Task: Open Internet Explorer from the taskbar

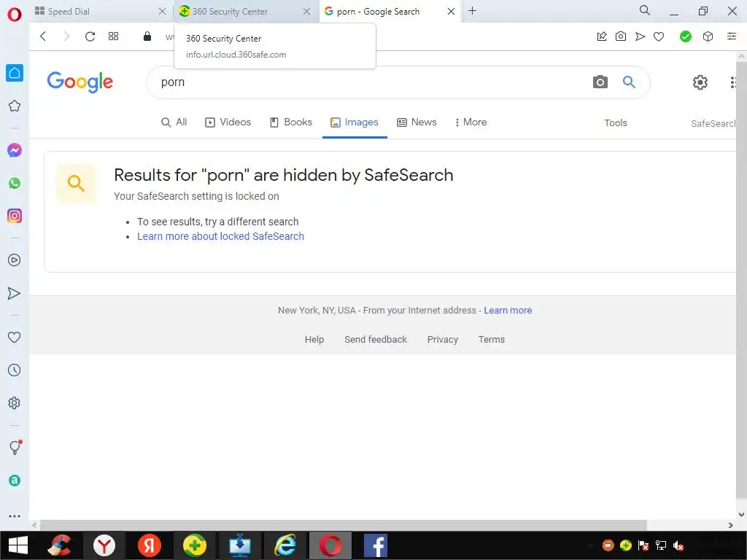Action: coord(285,545)
